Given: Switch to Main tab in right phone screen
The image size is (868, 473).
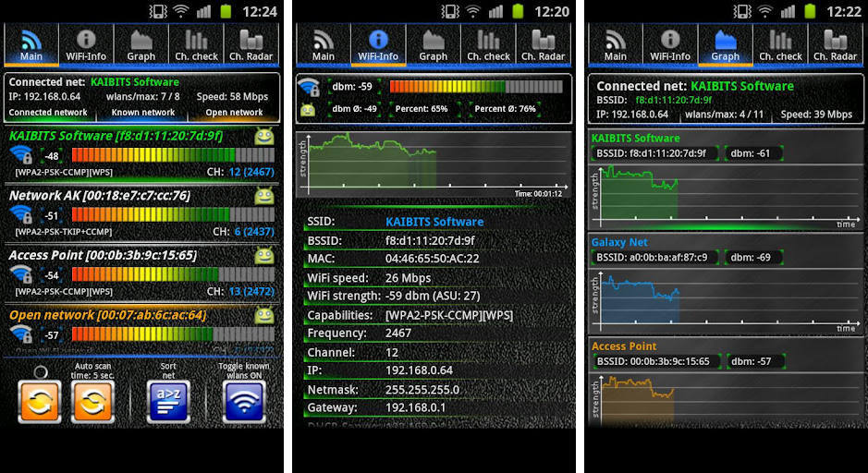Looking at the screenshot, I should click(x=616, y=45).
